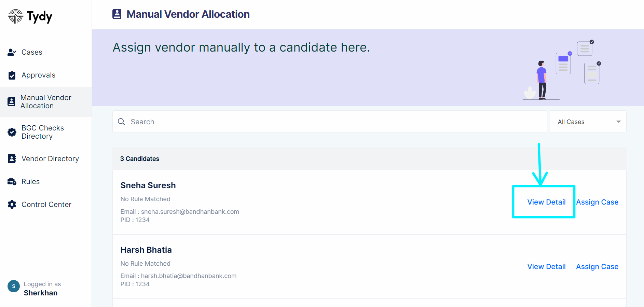Click the Tydy logo icon

point(15,16)
